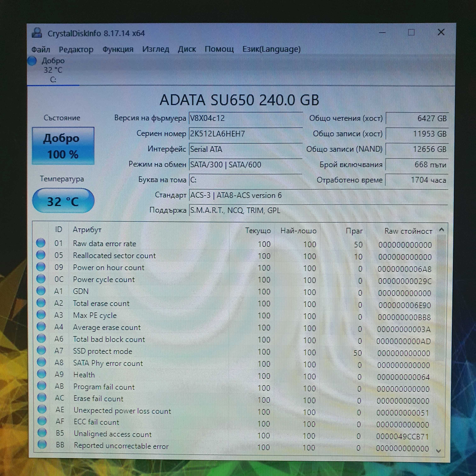Screen dimensions: 476x476
Task: Click status icon for ECC fail count
Action: [x=42, y=421]
